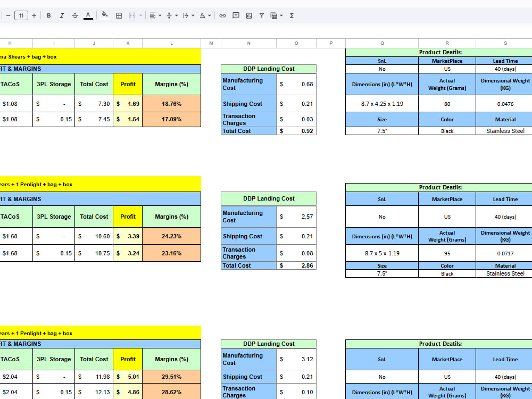Screen dimensions: 532x399
Task: Select column K header
Action: click(x=128, y=43)
